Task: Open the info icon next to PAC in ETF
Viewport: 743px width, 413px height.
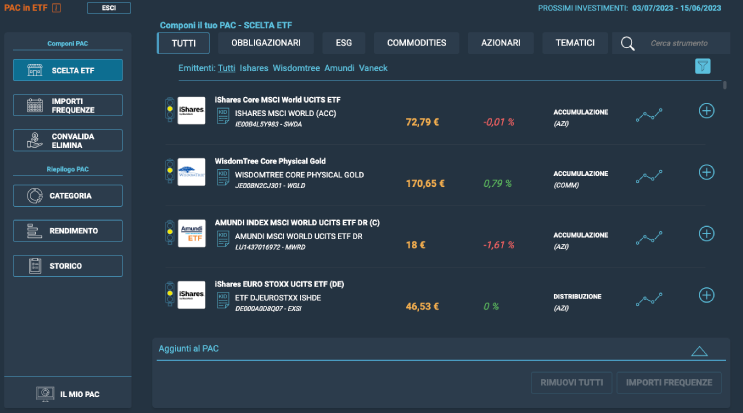Action: point(56,8)
